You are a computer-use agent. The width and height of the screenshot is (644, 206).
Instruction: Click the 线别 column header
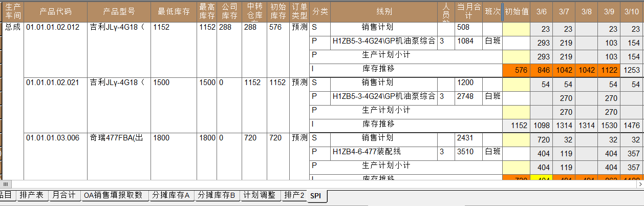pyautogui.click(x=384, y=11)
